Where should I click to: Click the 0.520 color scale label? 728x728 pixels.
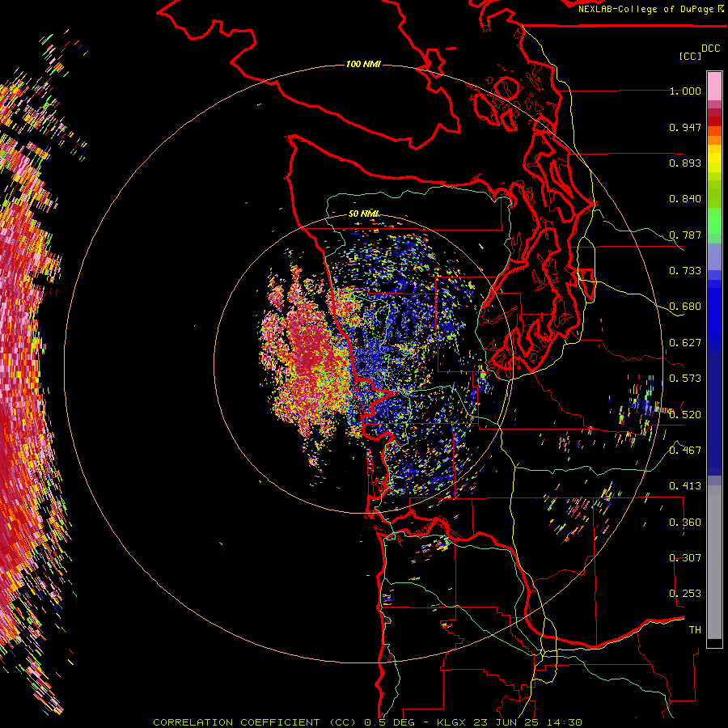click(685, 415)
